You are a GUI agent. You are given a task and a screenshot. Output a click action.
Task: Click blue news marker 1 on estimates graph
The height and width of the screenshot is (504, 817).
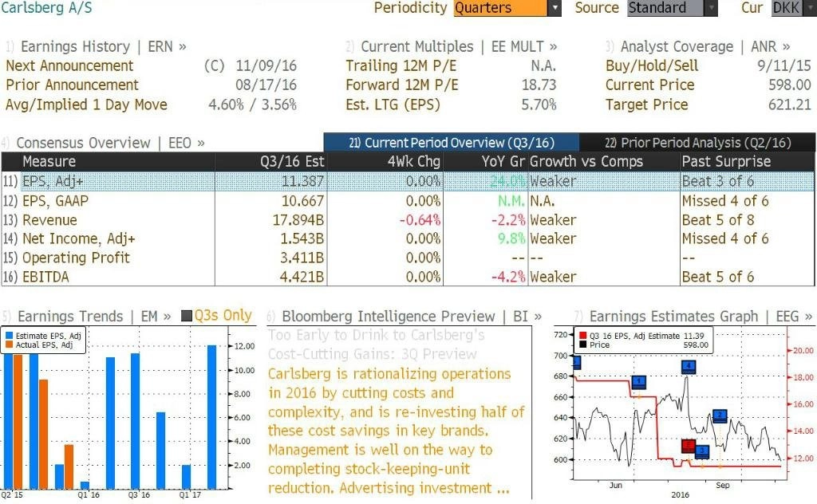(x=639, y=382)
